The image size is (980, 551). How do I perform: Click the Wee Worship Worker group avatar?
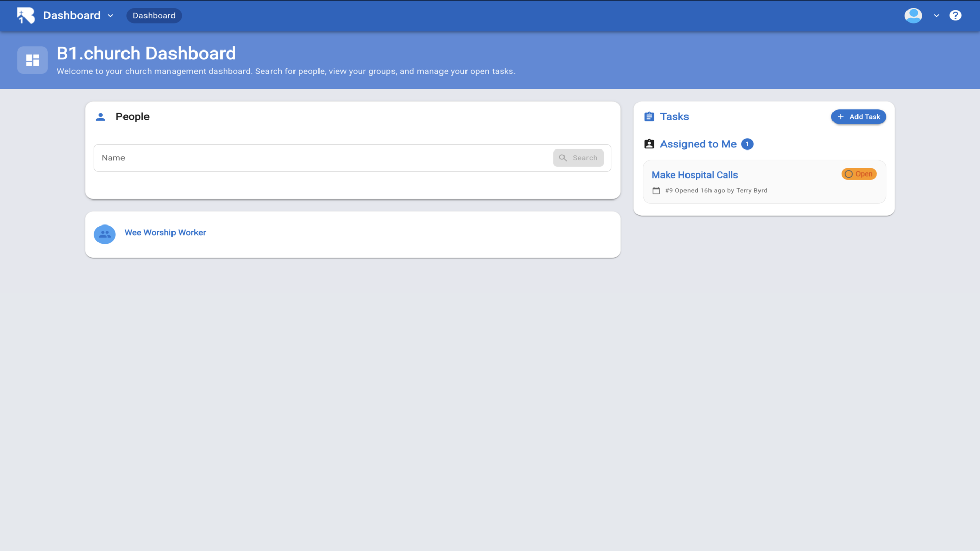point(105,234)
